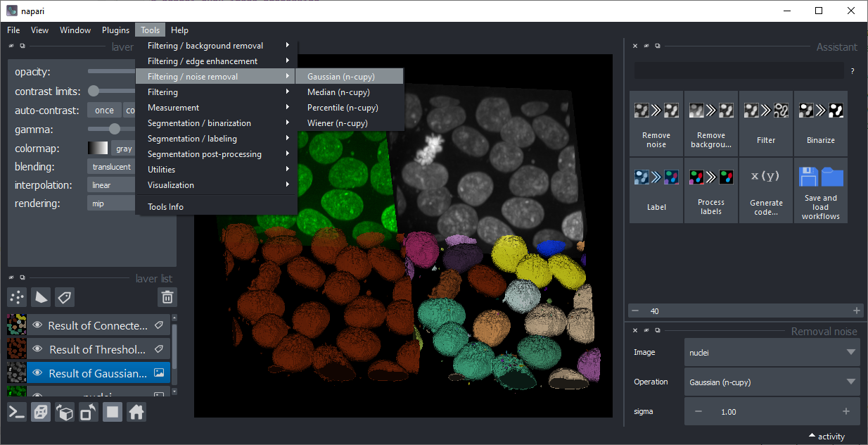Viewport: 868px width, 445px height.
Task: Open the Image dropdown showing nuclei
Action: tap(772, 352)
